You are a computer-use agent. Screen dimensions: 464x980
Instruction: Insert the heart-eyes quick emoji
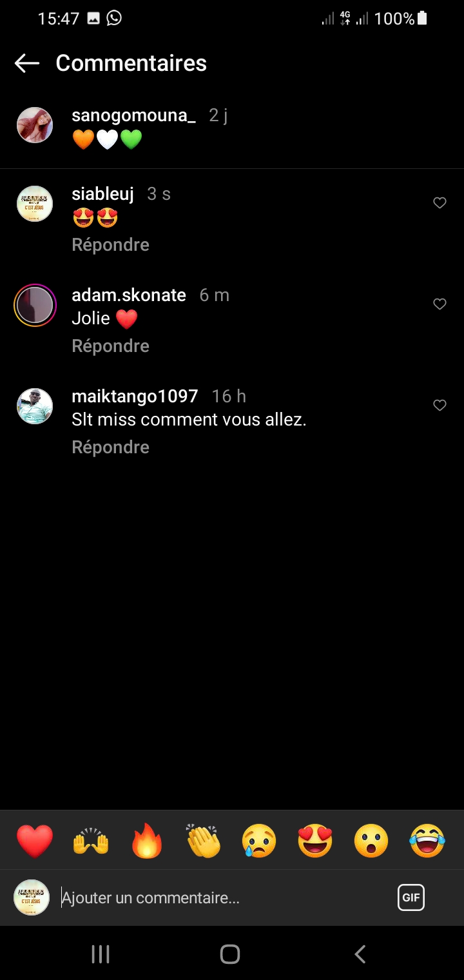coord(315,841)
